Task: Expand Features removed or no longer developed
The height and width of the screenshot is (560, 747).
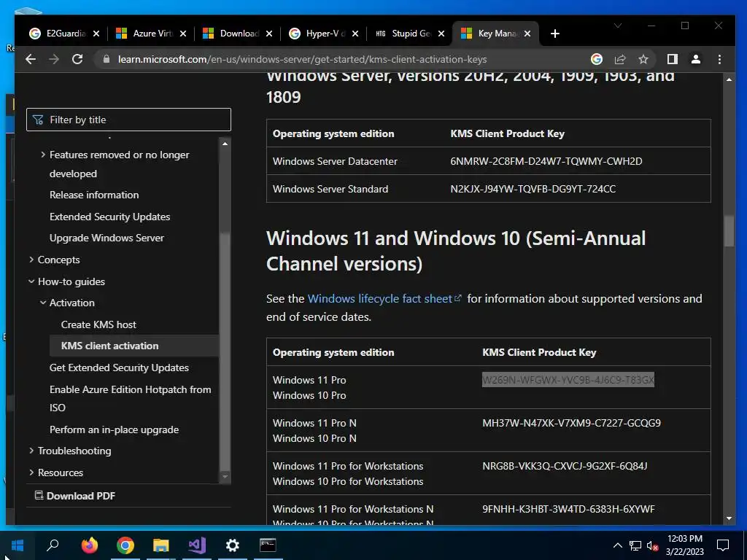Action: 43,155
